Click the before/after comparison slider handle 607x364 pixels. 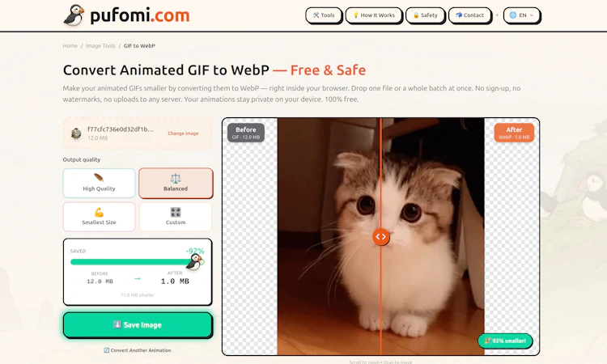pos(380,237)
